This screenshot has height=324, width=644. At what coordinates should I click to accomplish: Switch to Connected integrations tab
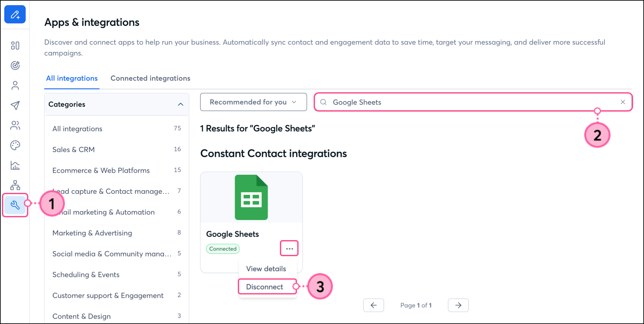pos(150,78)
